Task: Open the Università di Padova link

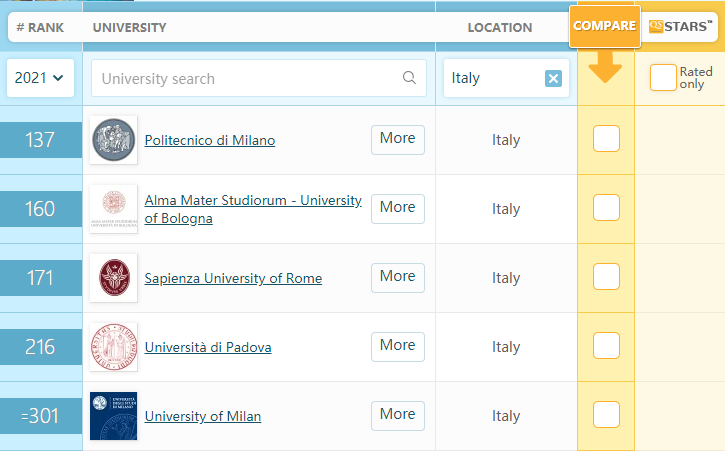Action: coord(208,347)
